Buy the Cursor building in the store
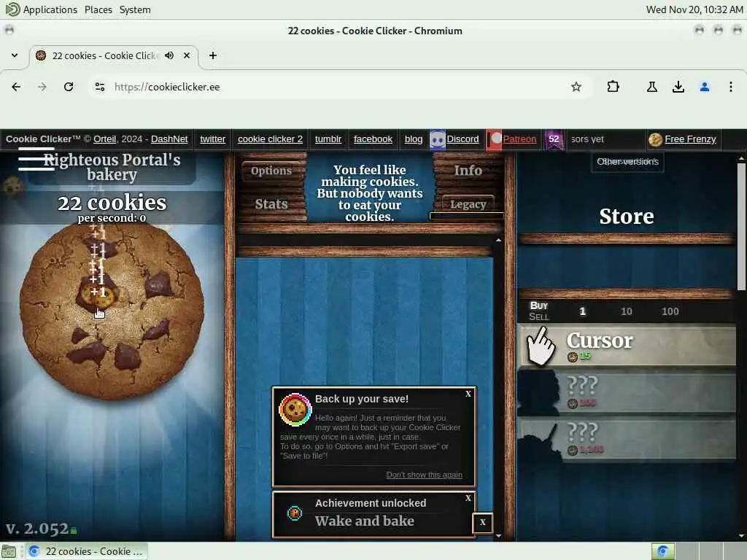747x560 pixels. click(x=627, y=346)
